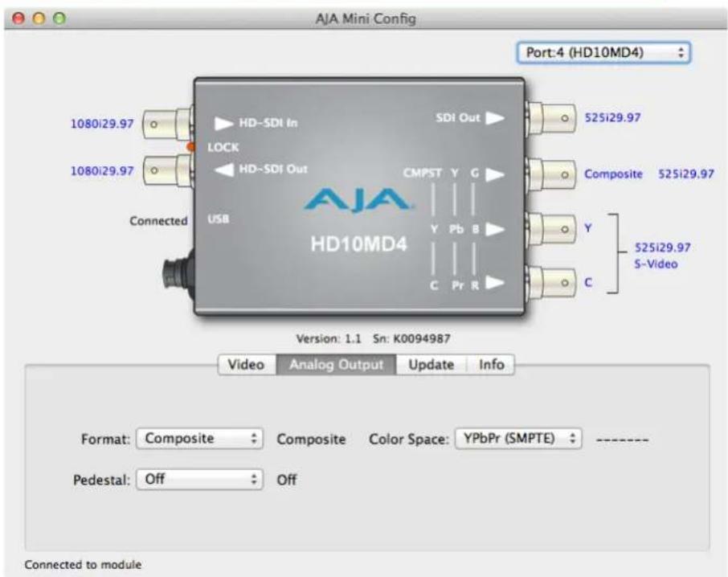The image size is (728, 577).
Task: Click the orange LOCK indicator LED
Action: point(190,147)
